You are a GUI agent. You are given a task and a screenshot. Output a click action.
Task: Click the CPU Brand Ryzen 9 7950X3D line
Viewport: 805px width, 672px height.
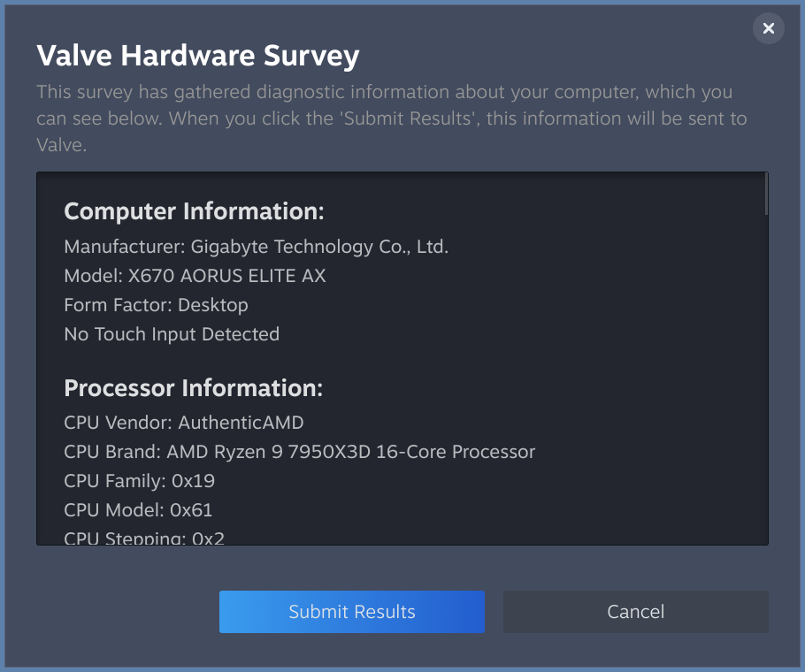click(299, 452)
